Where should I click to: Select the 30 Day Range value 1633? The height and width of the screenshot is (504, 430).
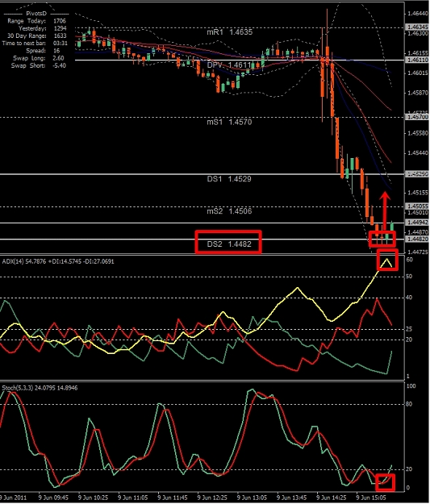pyautogui.click(x=60, y=35)
